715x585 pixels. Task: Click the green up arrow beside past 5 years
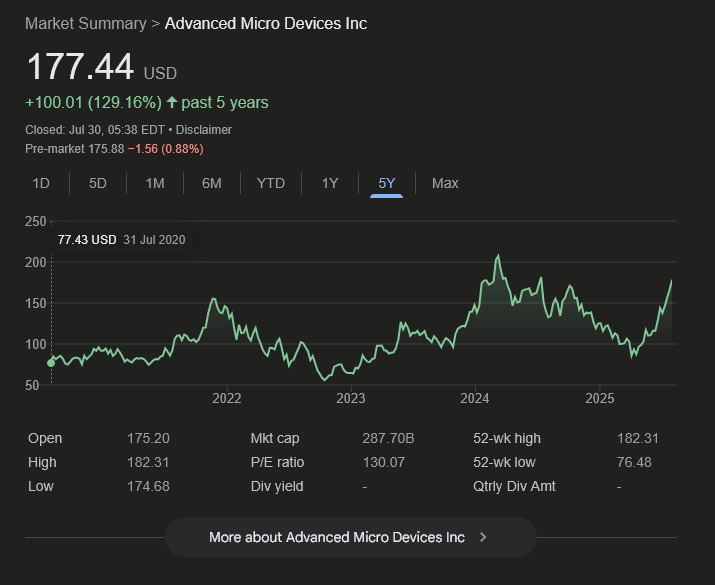coord(171,102)
